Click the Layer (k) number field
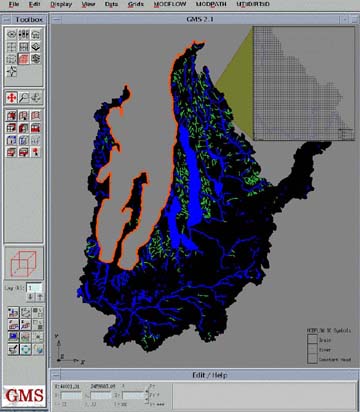Image resolution: width=360 pixels, height=412 pixels. pos(34,288)
